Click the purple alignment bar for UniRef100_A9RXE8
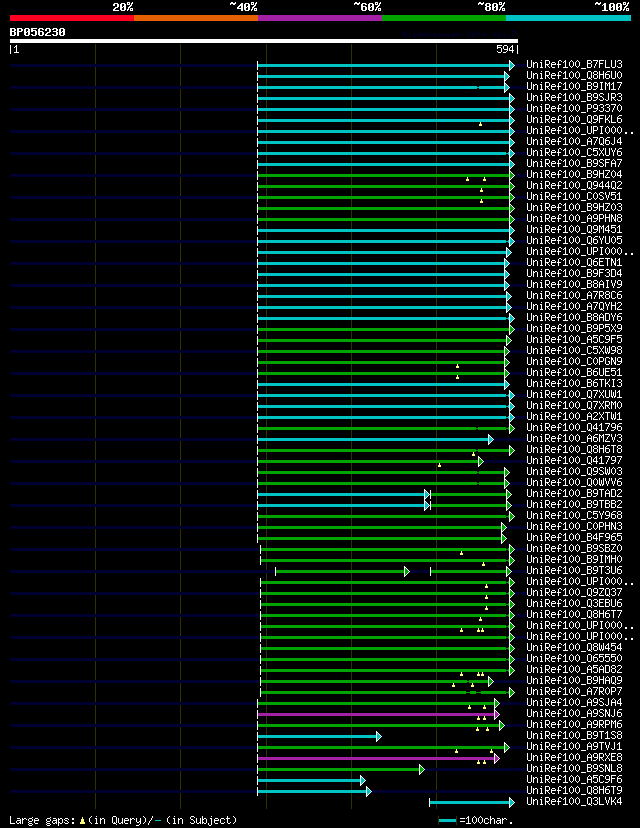 pos(378,758)
